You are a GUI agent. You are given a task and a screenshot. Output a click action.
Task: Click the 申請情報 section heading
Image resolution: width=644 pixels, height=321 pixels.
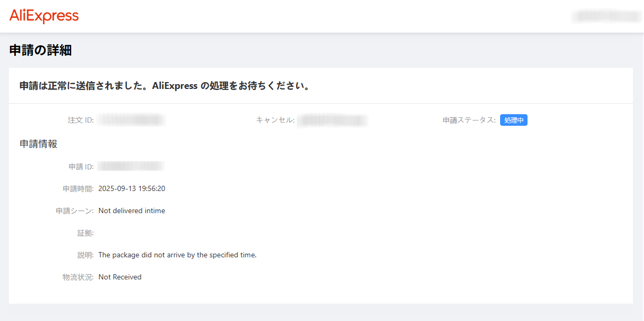click(x=38, y=144)
